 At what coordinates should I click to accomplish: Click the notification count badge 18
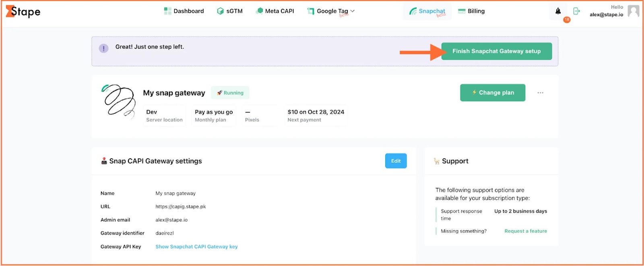(x=567, y=19)
